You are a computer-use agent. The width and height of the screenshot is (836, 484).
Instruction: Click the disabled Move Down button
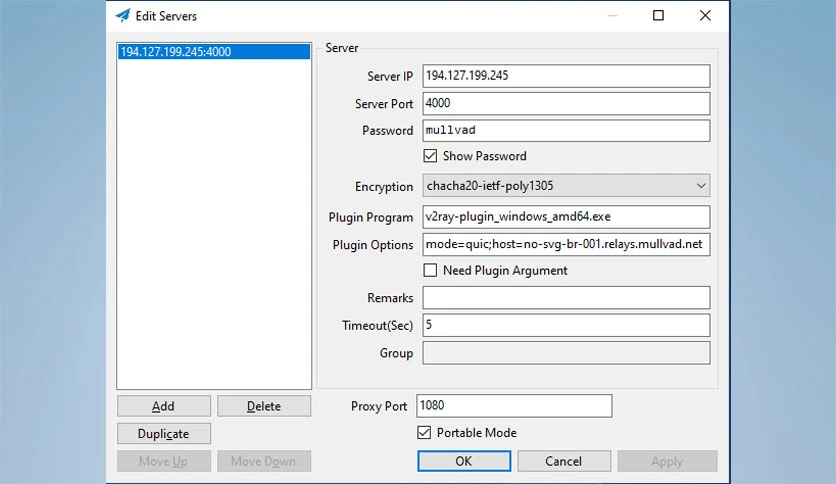click(x=264, y=461)
